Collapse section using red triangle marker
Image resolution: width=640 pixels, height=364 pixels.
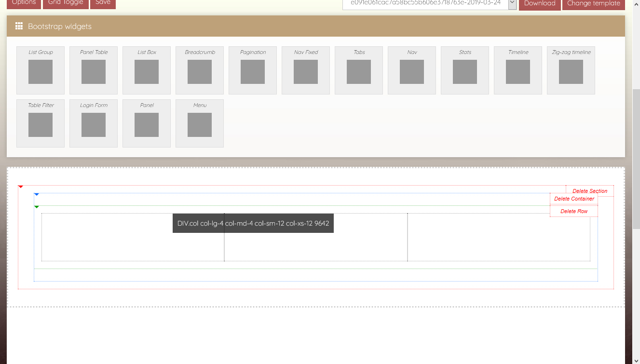[x=21, y=187]
